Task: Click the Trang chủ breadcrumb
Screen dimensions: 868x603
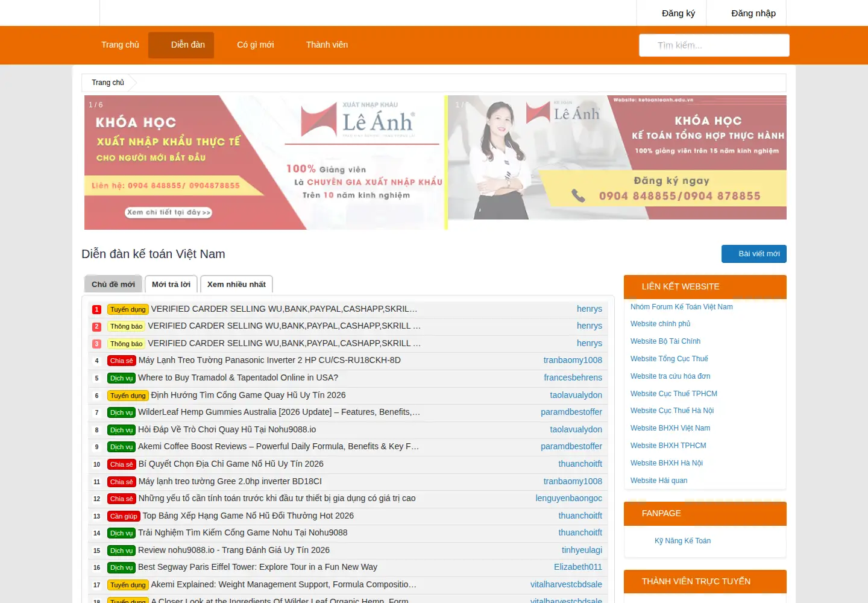Action: coord(108,83)
